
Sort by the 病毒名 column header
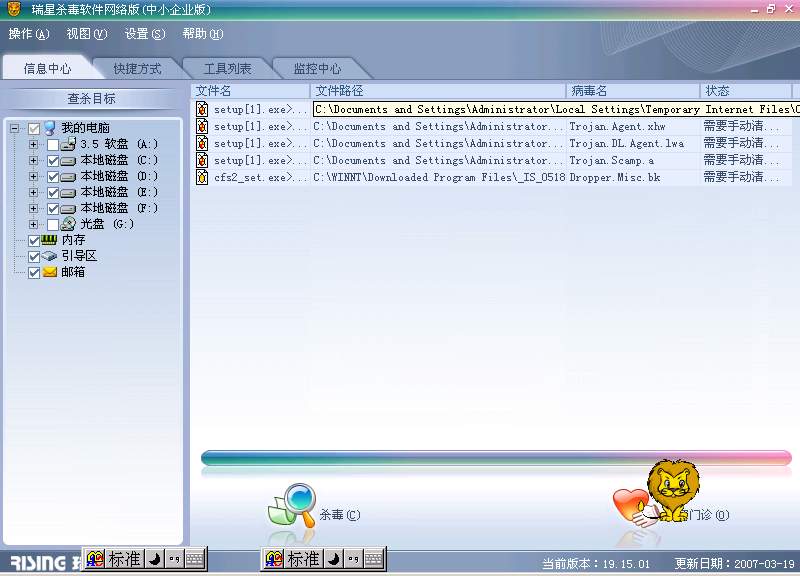(633, 91)
